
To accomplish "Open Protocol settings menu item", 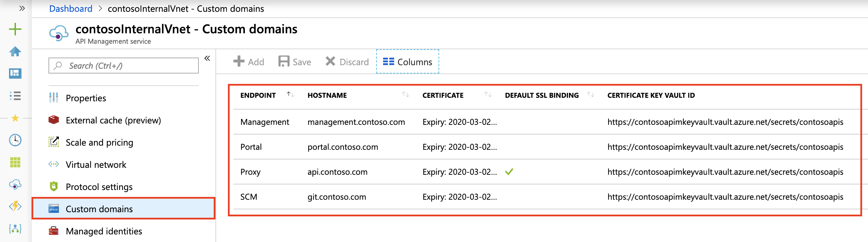I will tap(124, 187).
